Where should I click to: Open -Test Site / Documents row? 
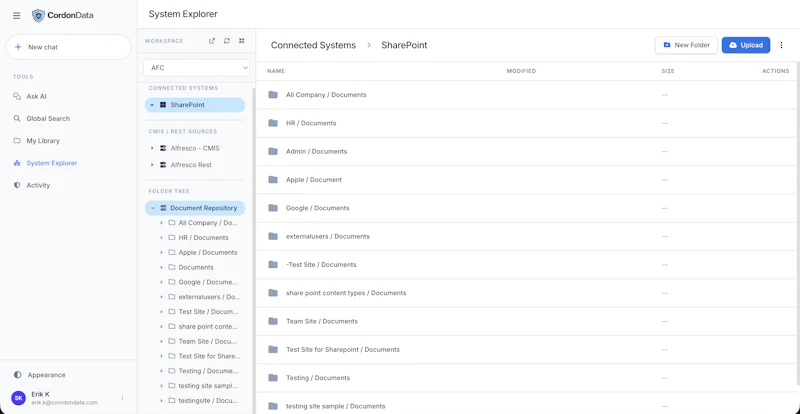pos(526,264)
